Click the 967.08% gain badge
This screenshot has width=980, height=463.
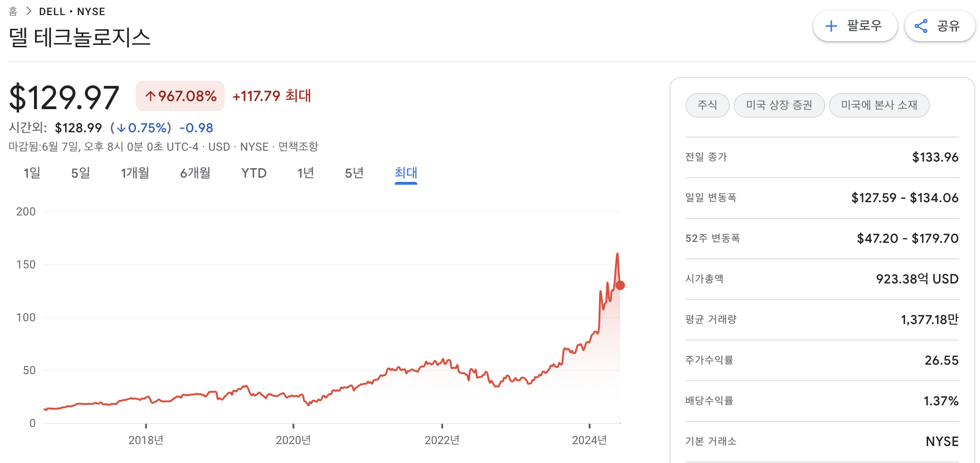(180, 96)
